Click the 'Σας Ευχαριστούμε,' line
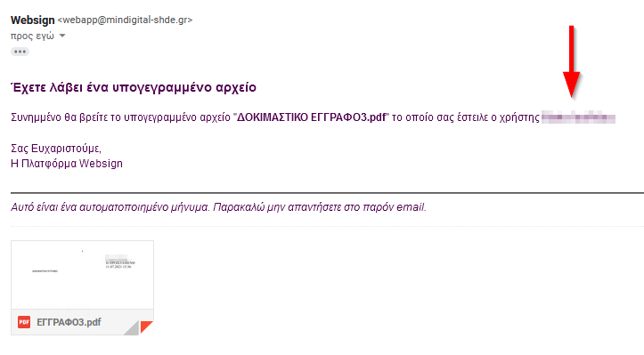Viewport: 644px width, 355px height. (56, 149)
